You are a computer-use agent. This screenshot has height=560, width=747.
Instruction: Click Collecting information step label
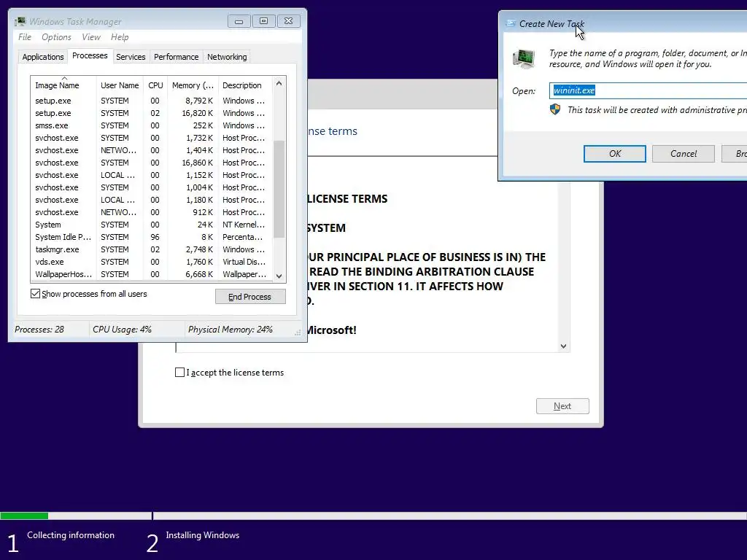[71, 534]
